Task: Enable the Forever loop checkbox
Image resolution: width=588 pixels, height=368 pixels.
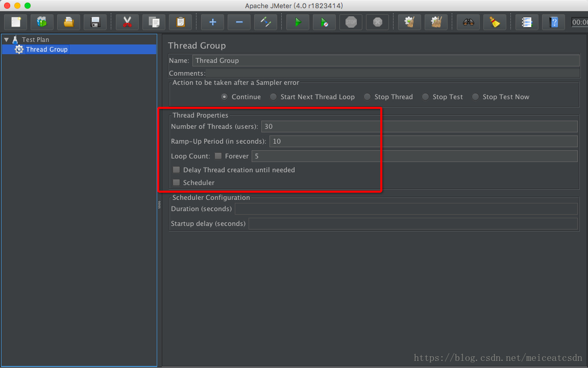Action: (x=218, y=156)
